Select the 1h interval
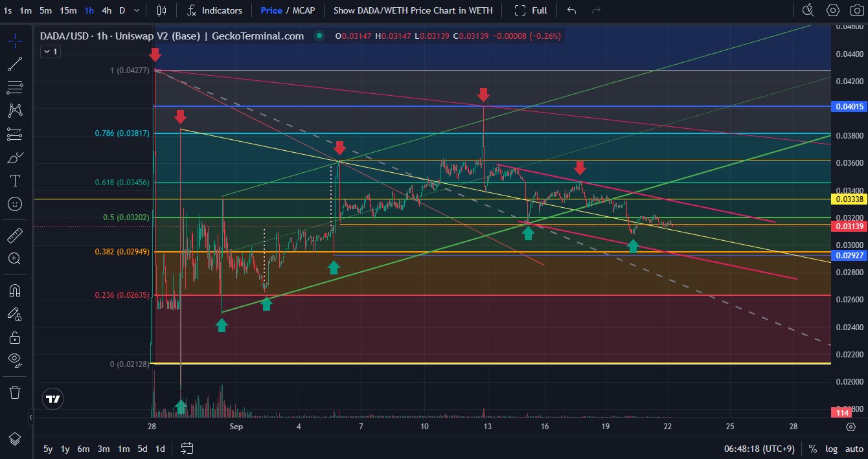Image resolution: width=868 pixels, height=459 pixels. (x=89, y=10)
